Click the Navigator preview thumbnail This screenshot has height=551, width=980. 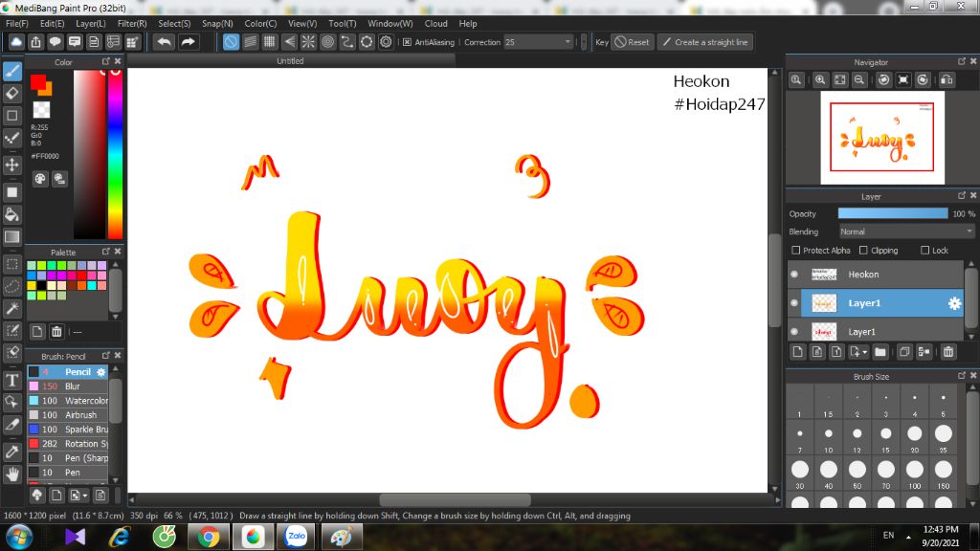pyautogui.click(x=881, y=138)
